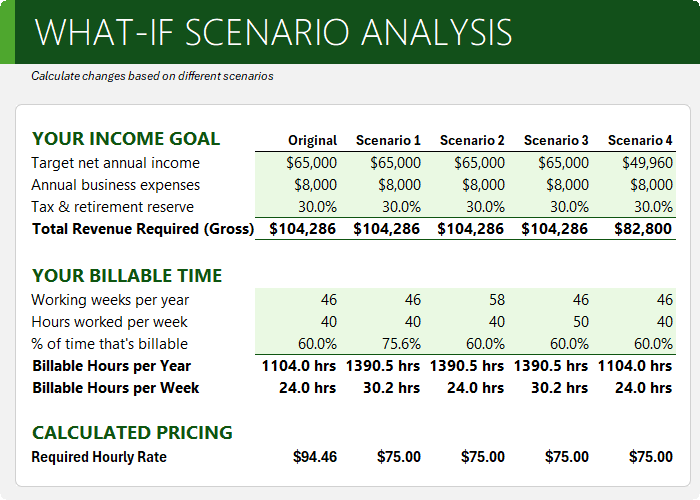Viewport: 700px width, 500px height.
Task: Select Scenario 1 billable percentage 75.6%
Action: [401, 344]
